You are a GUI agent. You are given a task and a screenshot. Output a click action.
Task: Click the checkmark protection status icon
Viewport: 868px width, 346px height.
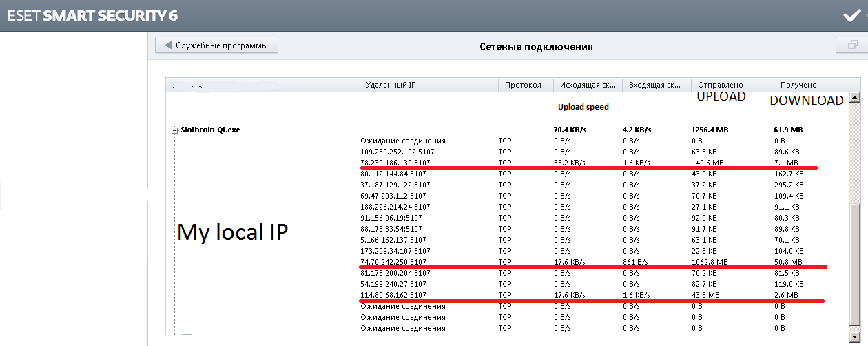[851, 15]
